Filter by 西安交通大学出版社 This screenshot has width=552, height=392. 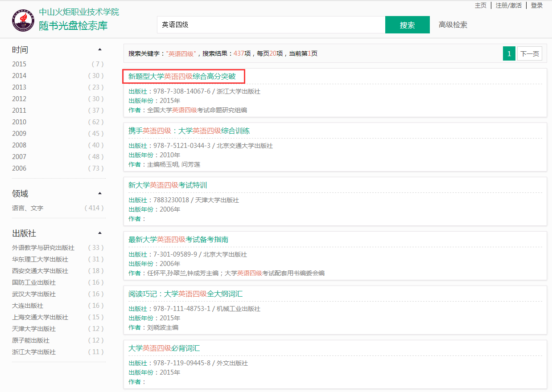(x=40, y=271)
